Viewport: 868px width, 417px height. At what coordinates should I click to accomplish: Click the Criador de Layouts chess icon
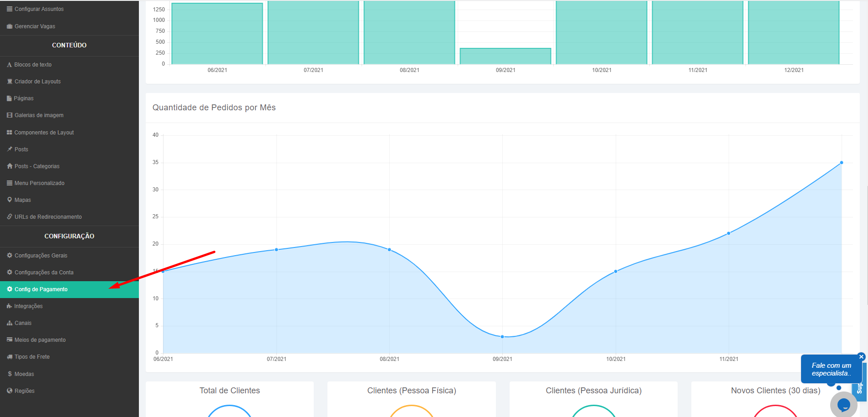10,82
